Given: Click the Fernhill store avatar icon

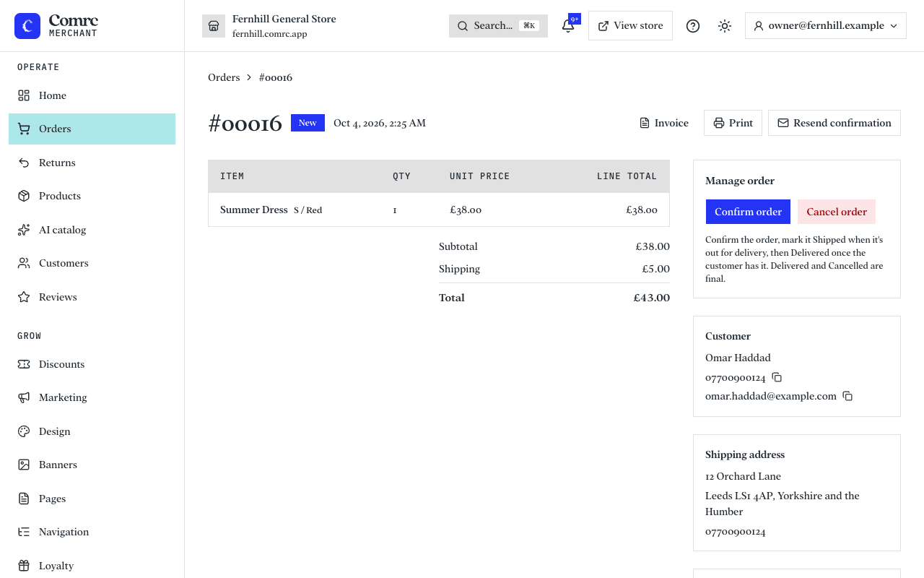Looking at the screenshot, I should pyautogui.click(x=214, y=26).
